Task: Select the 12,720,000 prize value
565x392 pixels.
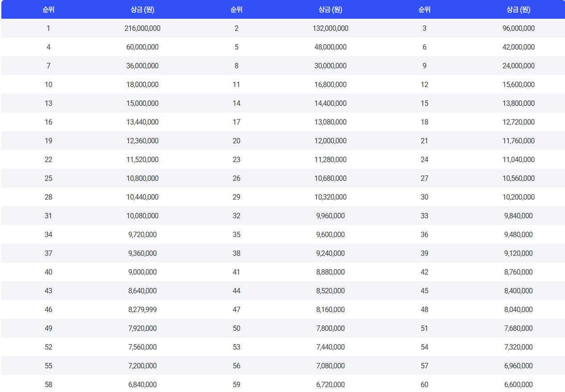Action: coord(519,122)
